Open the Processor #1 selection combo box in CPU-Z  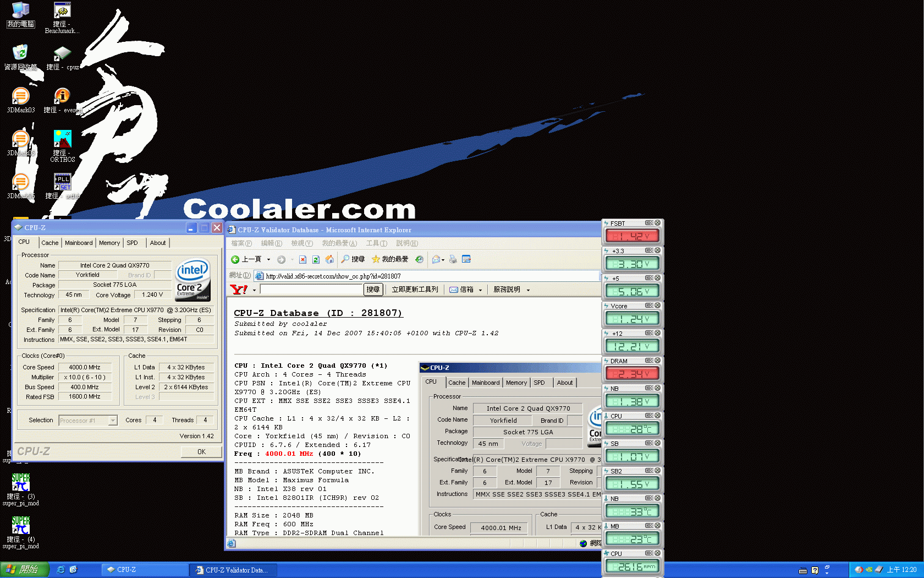click(88, 420)
